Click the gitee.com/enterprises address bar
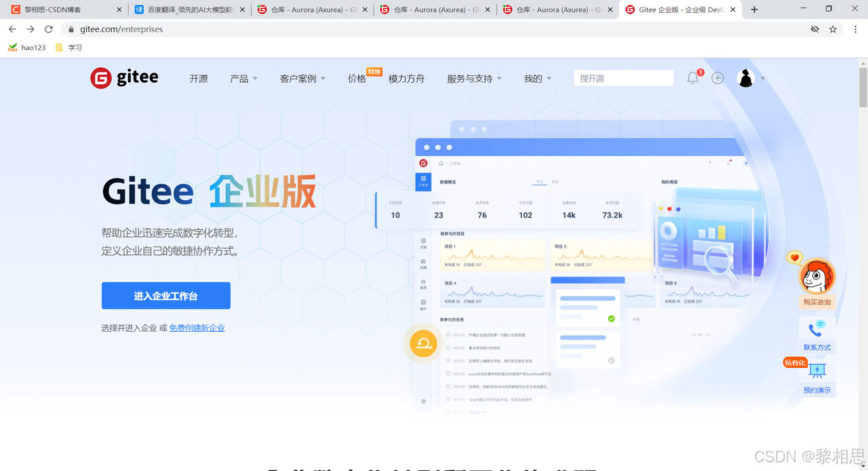Image resolution: width=868 pixels, height=471 pixels. click(x=434, y=29)
